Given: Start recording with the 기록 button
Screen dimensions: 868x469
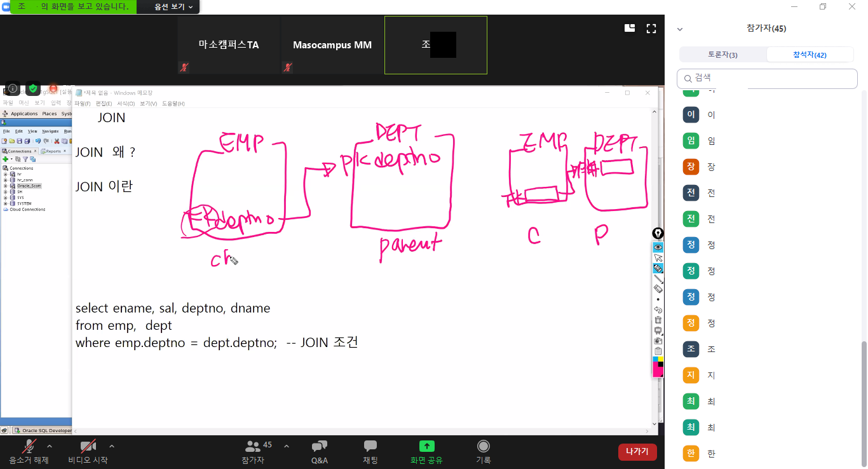Looking at the screenshot, I should tap(484, 447).
